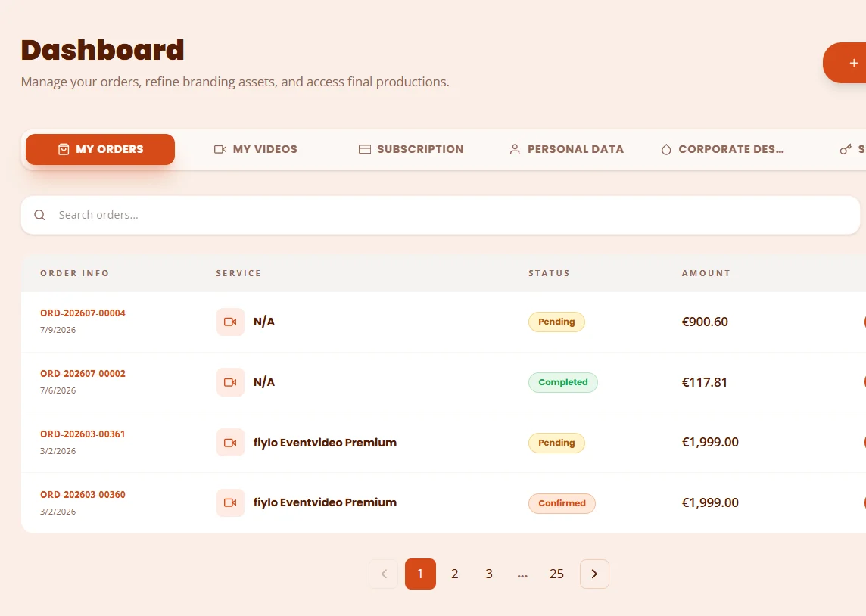This screenshot has height=616, width=866.
Task: Click the €900.60 amount
Action: coord(705,322)
